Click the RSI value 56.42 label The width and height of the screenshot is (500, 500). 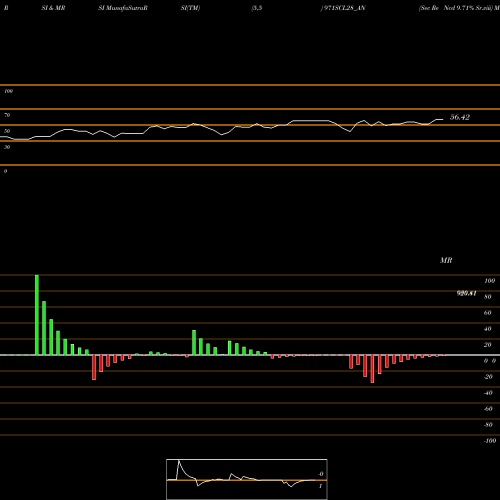point(460,117)
